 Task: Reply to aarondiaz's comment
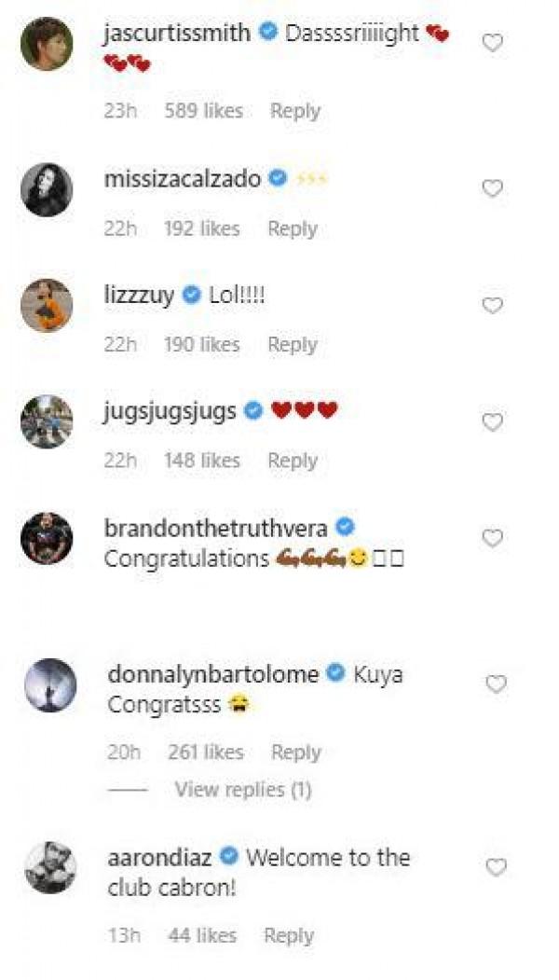pyautogui.click(x=289, y=935)
